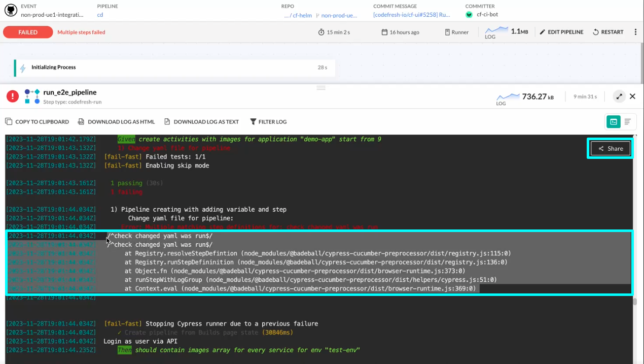Screen dimensions: 644x364
Task: Open the commit message link
Action: [411, 15]
